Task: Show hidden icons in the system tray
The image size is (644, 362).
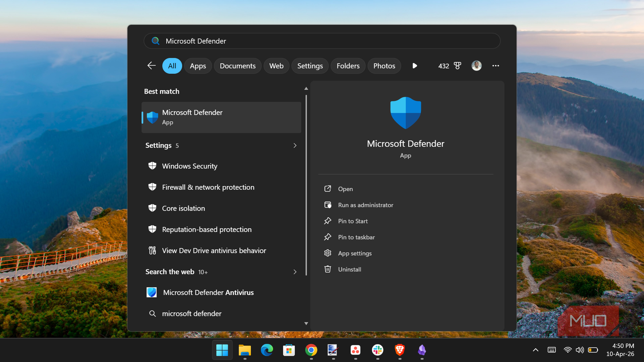Action: (x=535, y=350)
